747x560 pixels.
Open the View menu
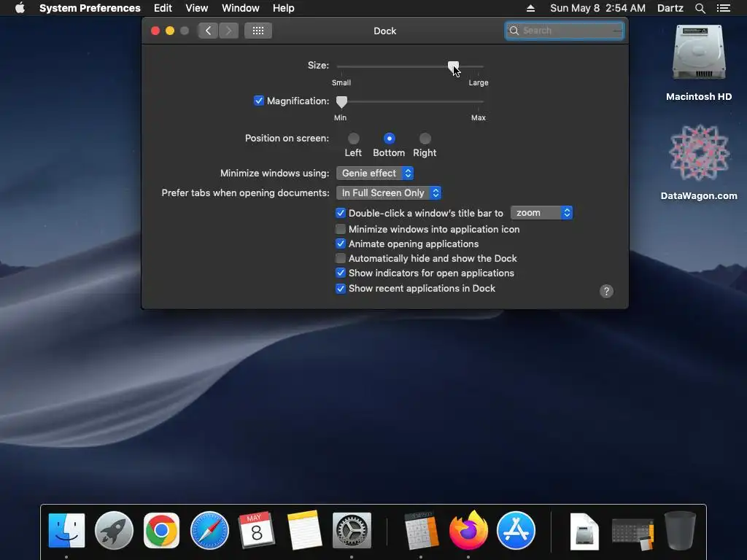click(x=196, y=8)
